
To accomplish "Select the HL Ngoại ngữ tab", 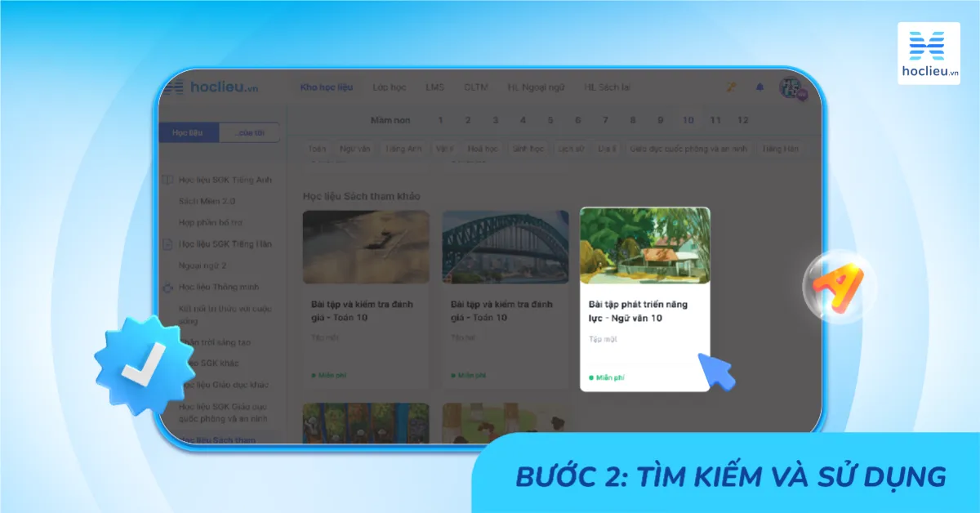I will (x=536, y=87).
